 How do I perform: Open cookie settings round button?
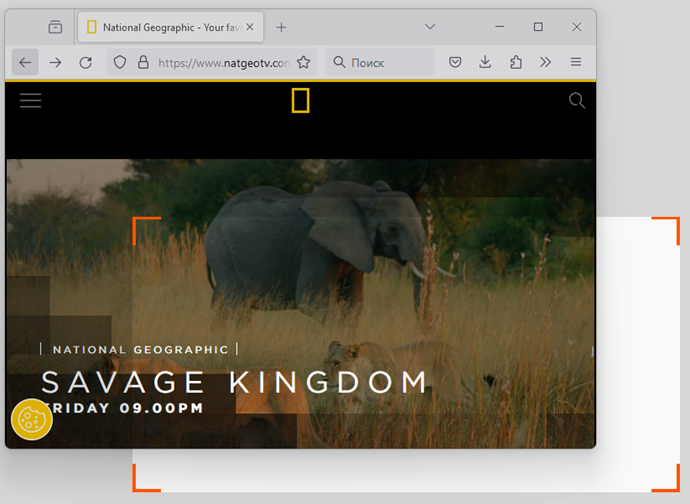pyautogui.click(x=32, y=419)
